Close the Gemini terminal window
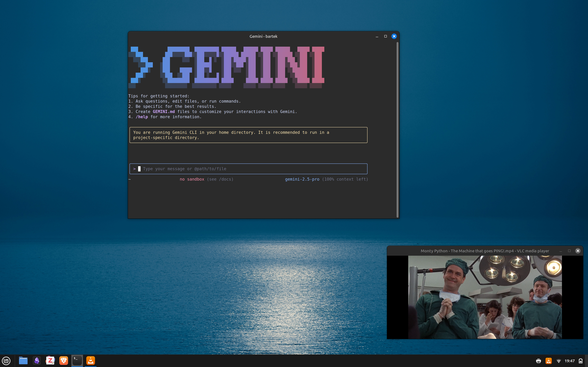This screenshot has height=367, width=588. (x=394, y=36)
